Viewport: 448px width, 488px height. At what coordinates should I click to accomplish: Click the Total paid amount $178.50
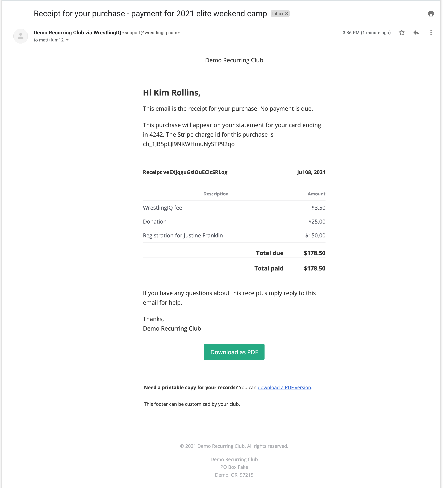tap(314, 268)
